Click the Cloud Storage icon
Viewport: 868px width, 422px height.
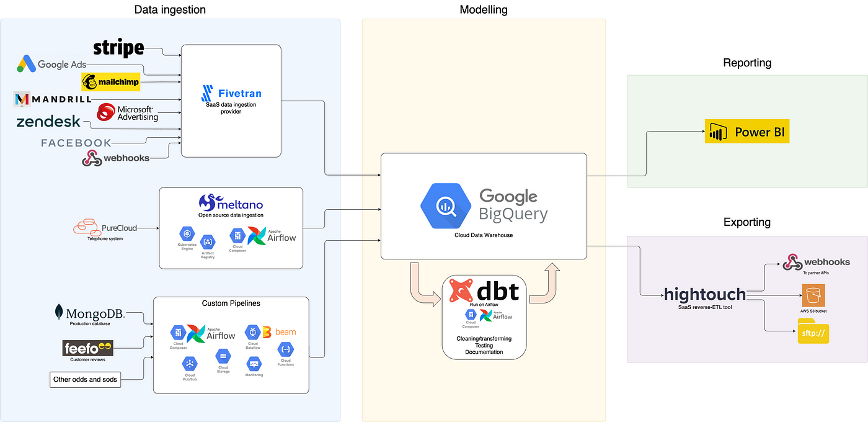click(223, 357)
